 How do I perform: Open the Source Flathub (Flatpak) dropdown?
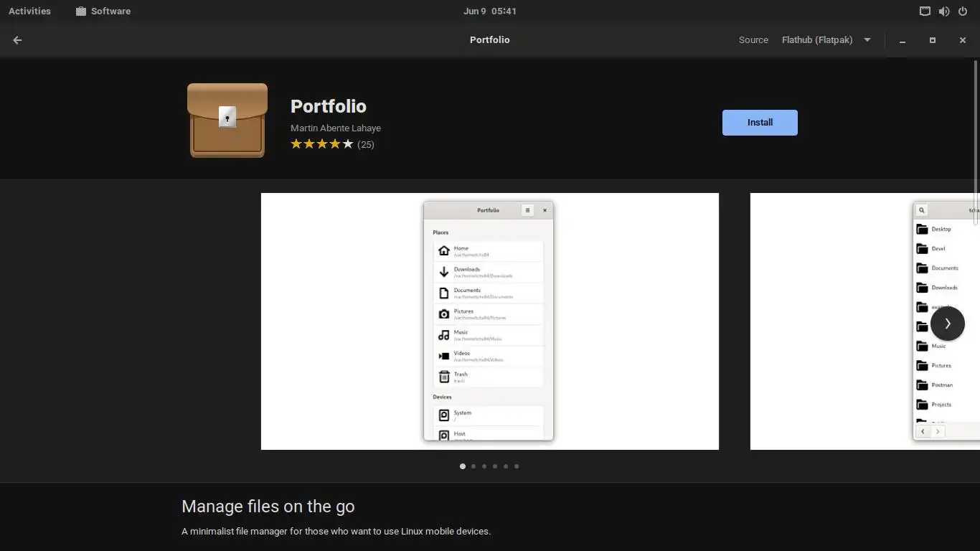click(826, 40)
